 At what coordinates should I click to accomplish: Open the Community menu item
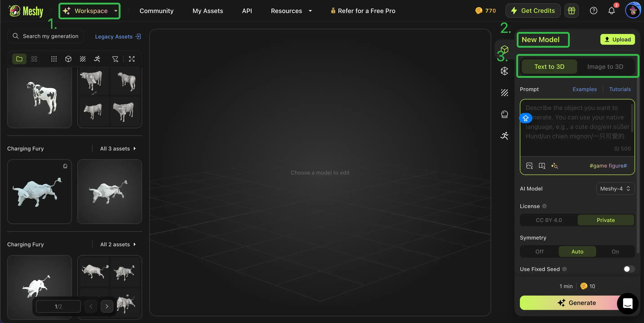coord(157,11)
